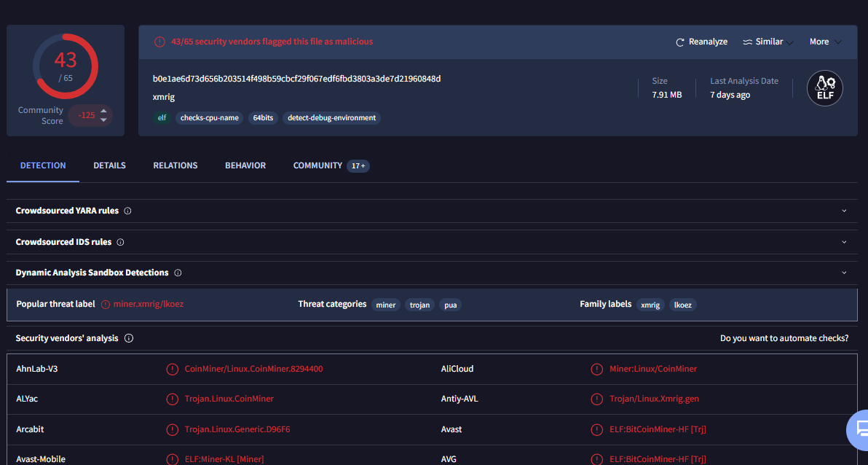Click the Reanalyze refresh icon
This screenshot has width=868, height=465.
[680, 42]
